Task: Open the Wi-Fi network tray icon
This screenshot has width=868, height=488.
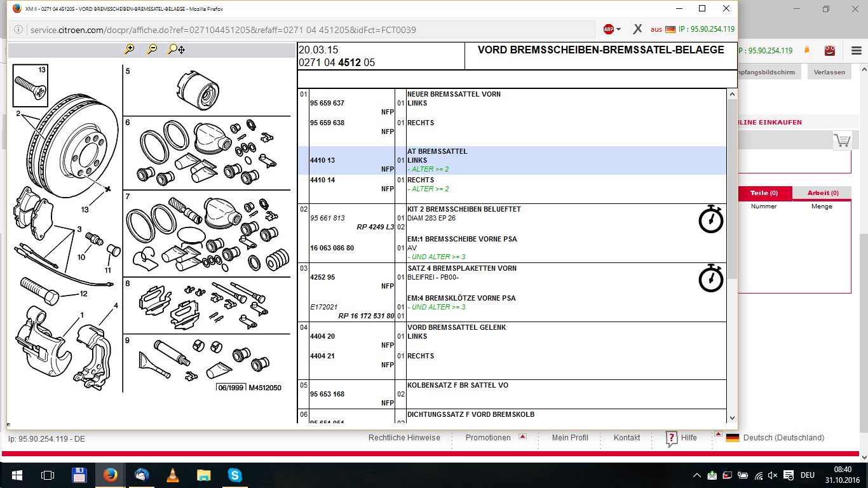Action: coord(758,475)
